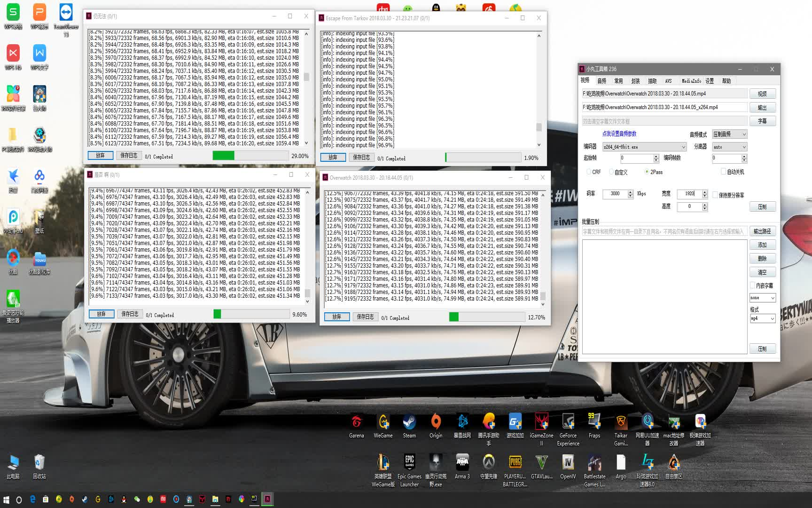Click output file path text field
Screen dimensions: 812x508
tap(664, 107)
